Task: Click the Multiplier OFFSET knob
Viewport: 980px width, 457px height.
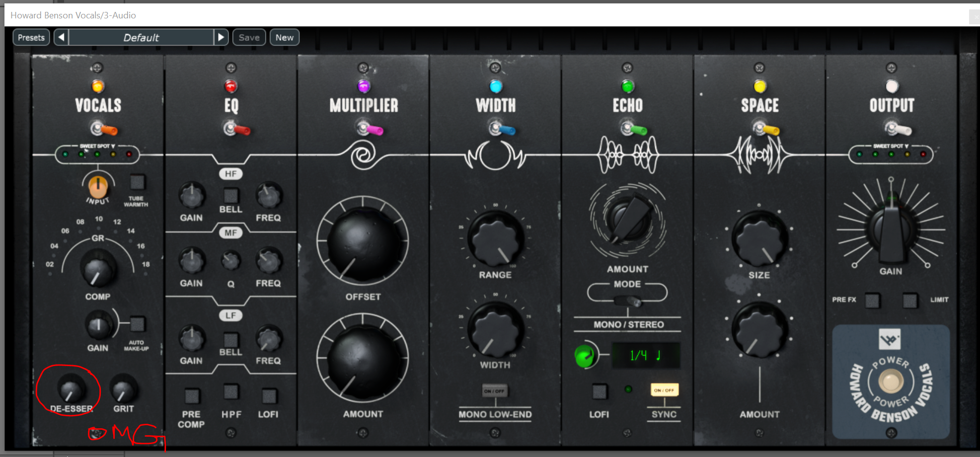Action: point(363,241)
